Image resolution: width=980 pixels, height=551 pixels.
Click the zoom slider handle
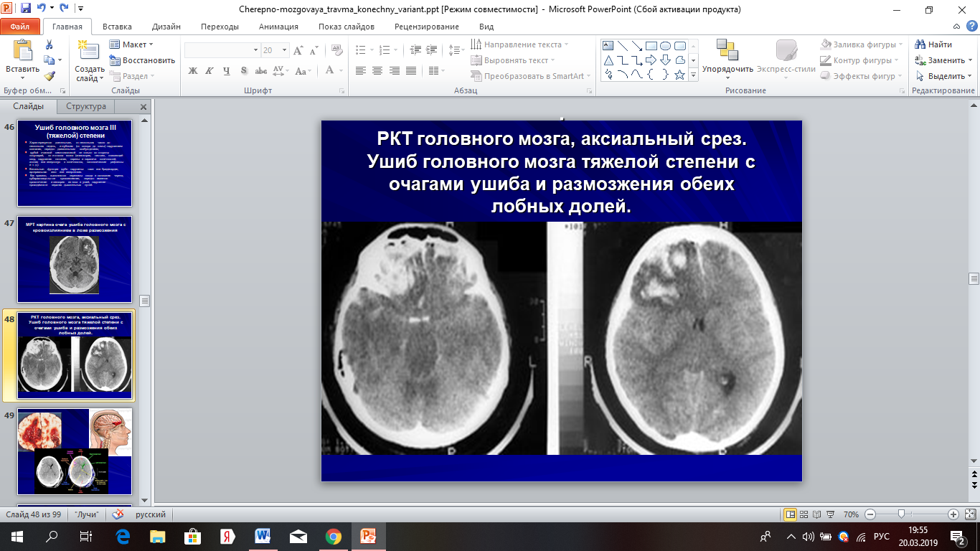coord(901,514)
